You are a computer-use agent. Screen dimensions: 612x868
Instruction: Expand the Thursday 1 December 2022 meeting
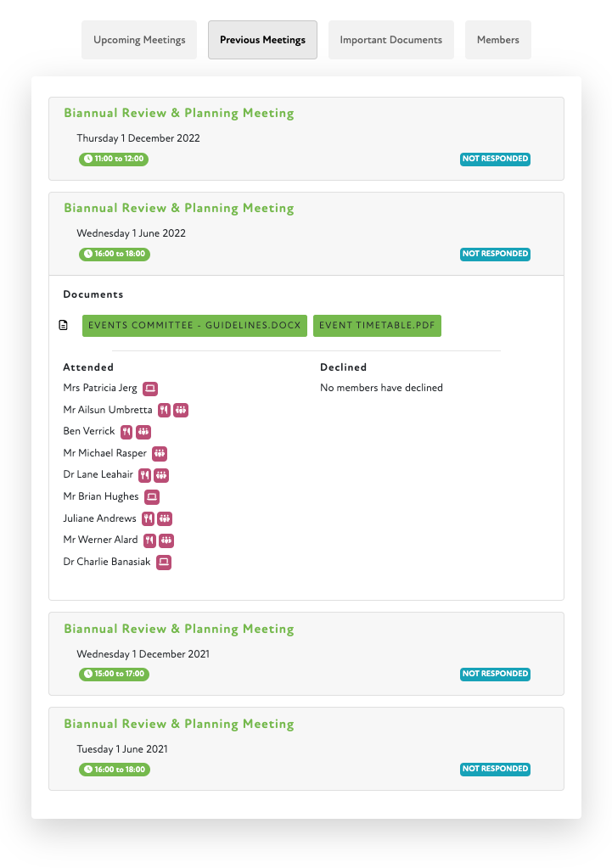pyautogui.click(x=178, y=114)
